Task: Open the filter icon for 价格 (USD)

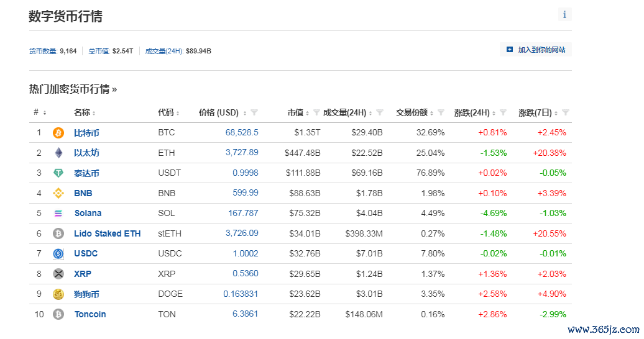Action: point(254,112)
